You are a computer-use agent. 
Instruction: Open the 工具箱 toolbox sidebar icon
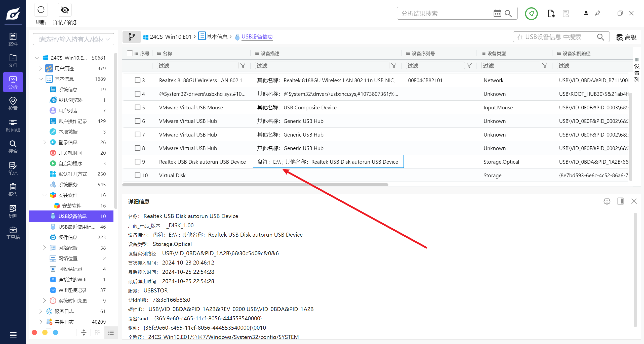coord(13,233)
